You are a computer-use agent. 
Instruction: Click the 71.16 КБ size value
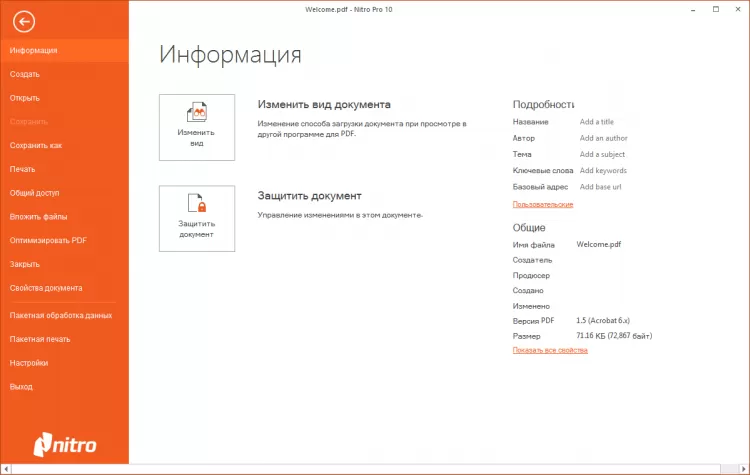click(x=614, y=336)
